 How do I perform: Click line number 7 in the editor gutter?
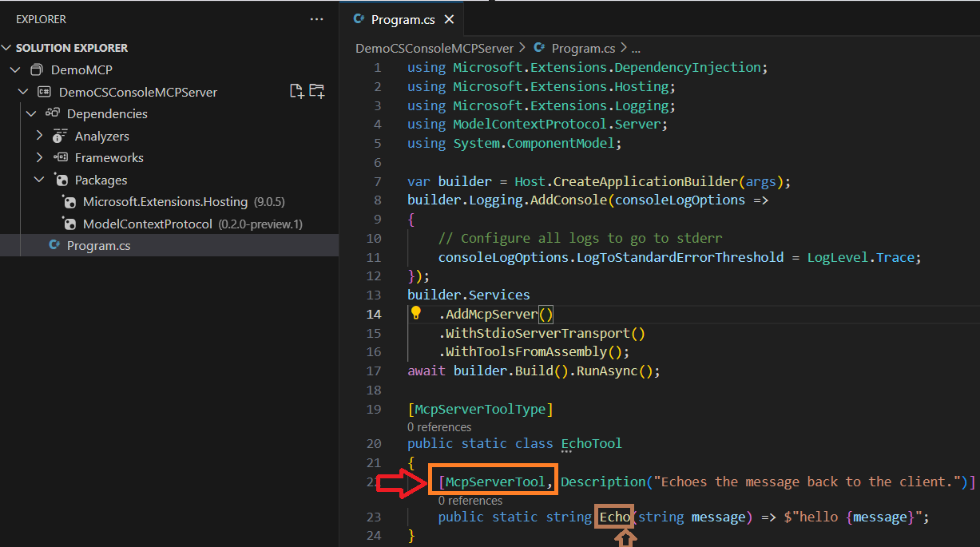pyautogui.click(x=378, y=181)
